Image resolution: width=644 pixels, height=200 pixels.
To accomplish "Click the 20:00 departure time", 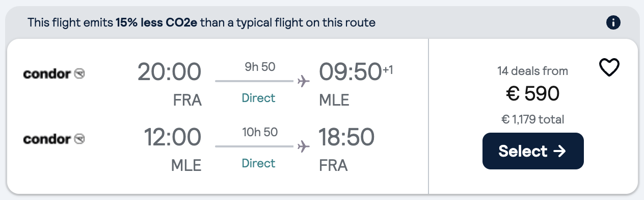I will [x=170, y=72].
